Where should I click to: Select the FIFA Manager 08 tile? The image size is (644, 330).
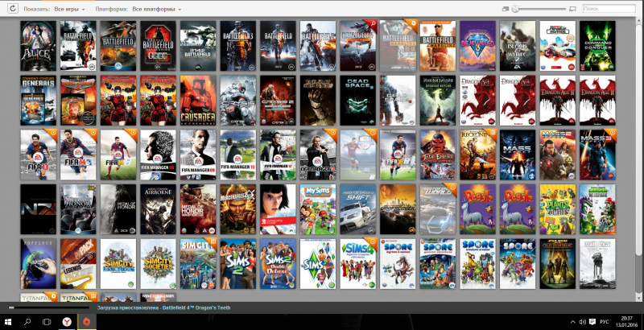coord(158,155)
